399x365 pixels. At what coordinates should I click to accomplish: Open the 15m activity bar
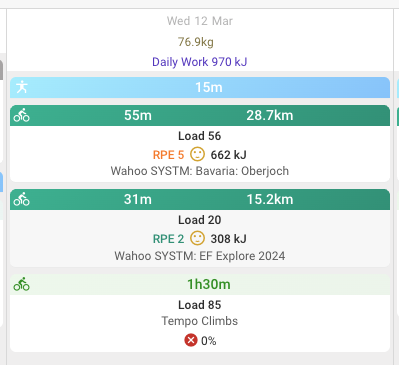[x=200, y=87]
